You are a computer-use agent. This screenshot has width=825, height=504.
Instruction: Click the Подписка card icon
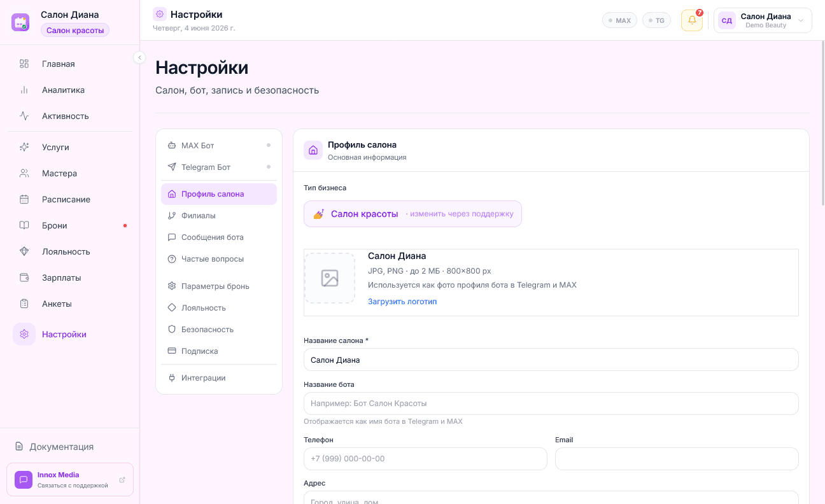click(x=172, y=351)
